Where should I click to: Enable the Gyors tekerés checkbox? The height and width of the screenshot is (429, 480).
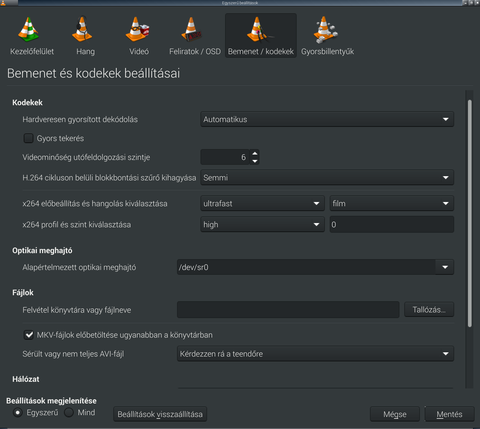tap(28, 138)
